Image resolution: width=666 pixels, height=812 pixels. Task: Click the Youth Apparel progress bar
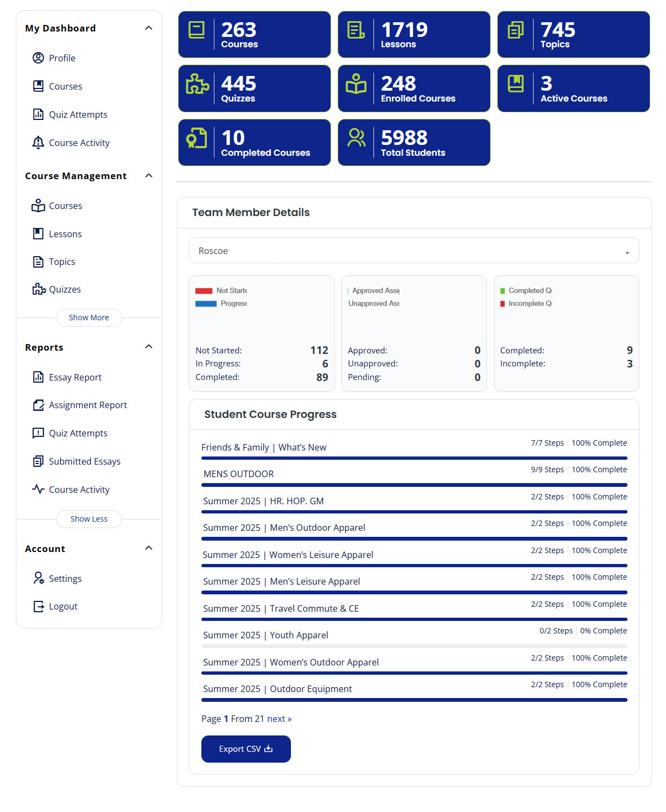pyautogui.click(x=414, y=646)
